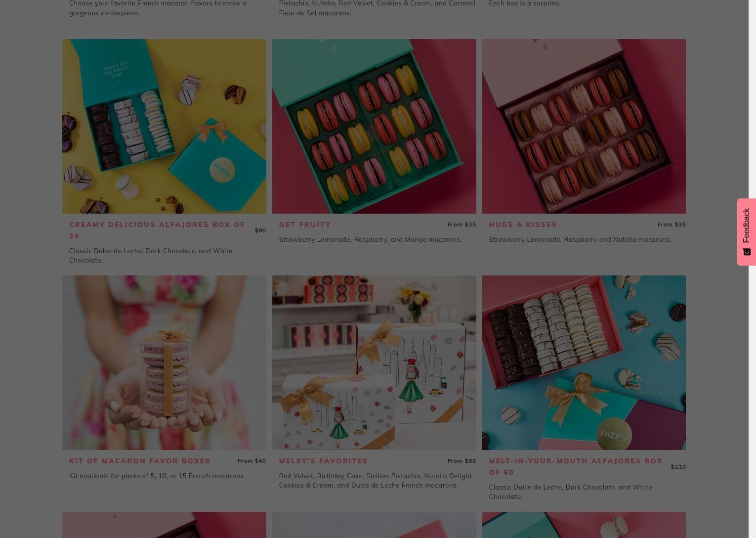Click the From $40 favor boxes price
The width and height of the screenshot is (756, 538).
point(252,461)
